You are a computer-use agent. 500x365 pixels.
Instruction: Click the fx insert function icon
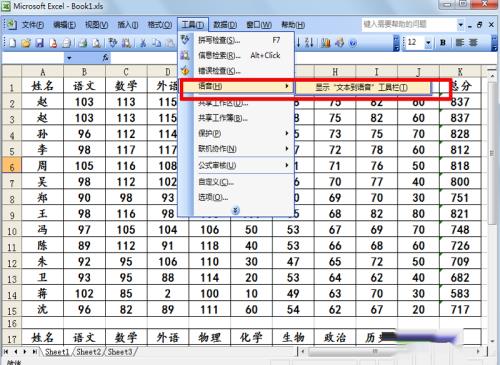(x=105, y=58)
